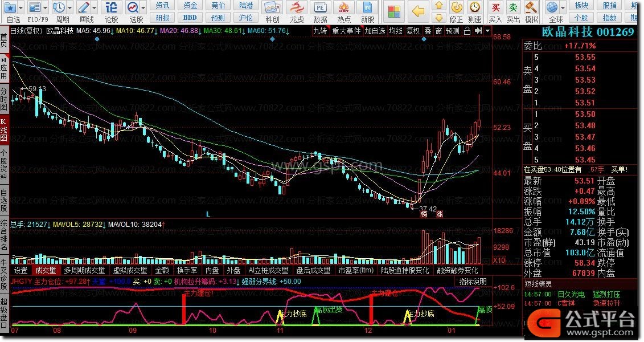Click the 竞价 auction button
The height and width of the screenshot is (342, 644).
(218, 5)
